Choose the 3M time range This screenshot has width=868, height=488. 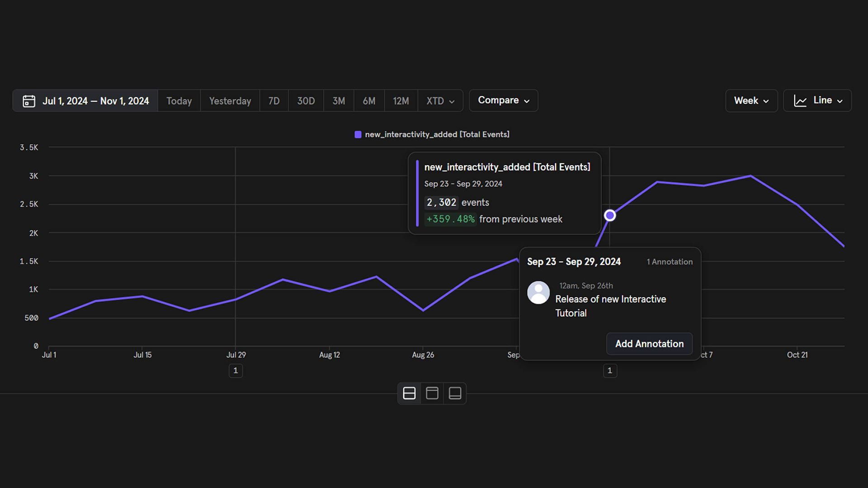click(x=339, y=101)
